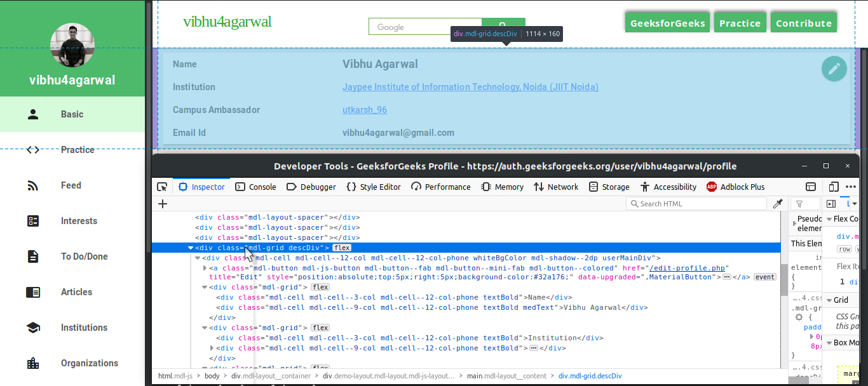Screen dimensions: 868x386
Task: Expand the padding shorthand property arrow
Action: pos(813,336)
